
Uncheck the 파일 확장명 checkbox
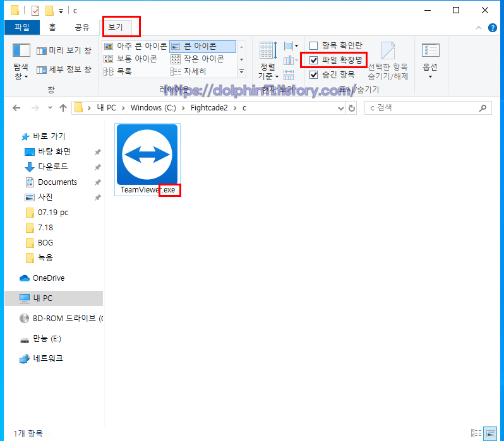[314, 60]
